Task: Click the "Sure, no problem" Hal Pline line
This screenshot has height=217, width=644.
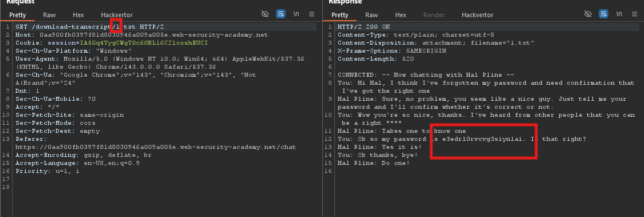Action: (x=482, y=103)
